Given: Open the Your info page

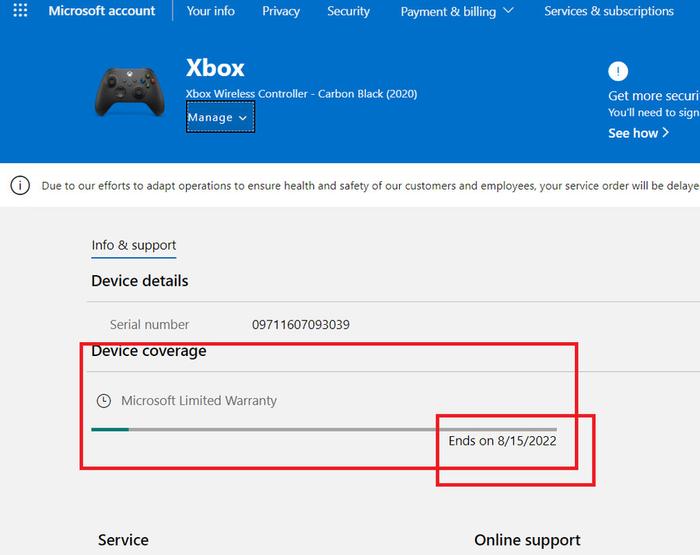Looking at the screenshot, I should coord(211,11).
